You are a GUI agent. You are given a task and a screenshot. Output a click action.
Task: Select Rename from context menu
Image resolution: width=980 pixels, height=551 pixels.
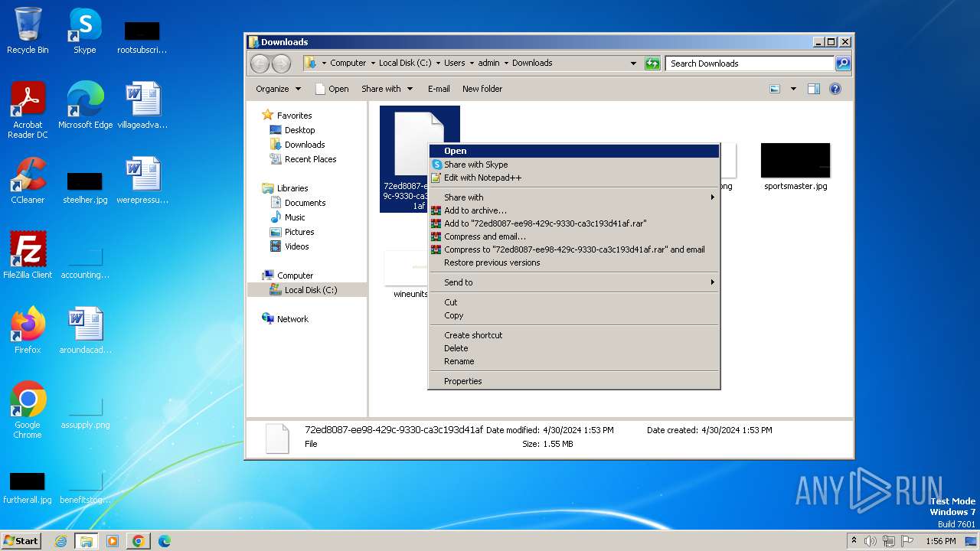[x=574, y=361]
